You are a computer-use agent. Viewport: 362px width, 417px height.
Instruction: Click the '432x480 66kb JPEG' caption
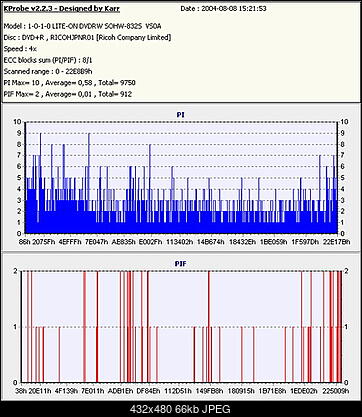[x=180, y=409]
